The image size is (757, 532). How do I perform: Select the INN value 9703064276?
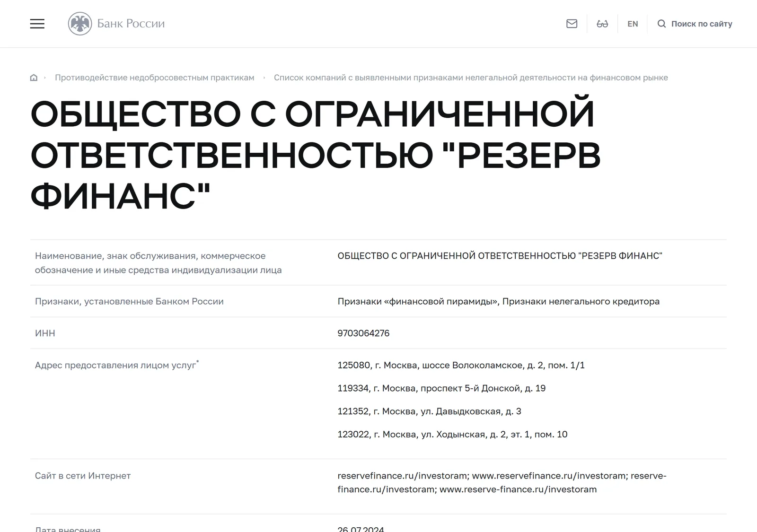coord(363,333)
